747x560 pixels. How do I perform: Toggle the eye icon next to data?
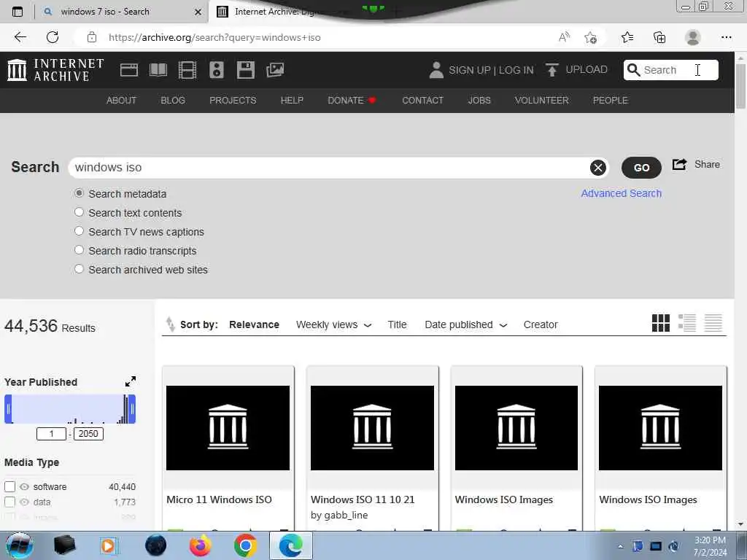(x=24, y=502)
